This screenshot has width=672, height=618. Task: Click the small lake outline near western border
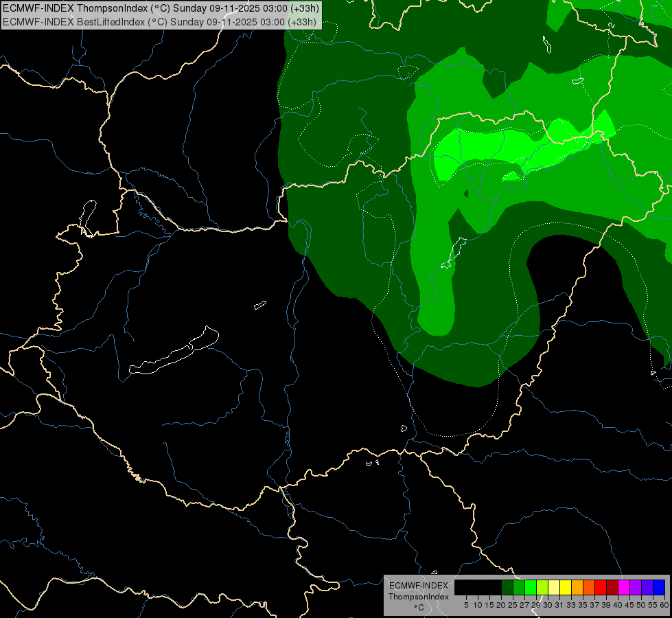pyautogui.click(x=88, y=218)
